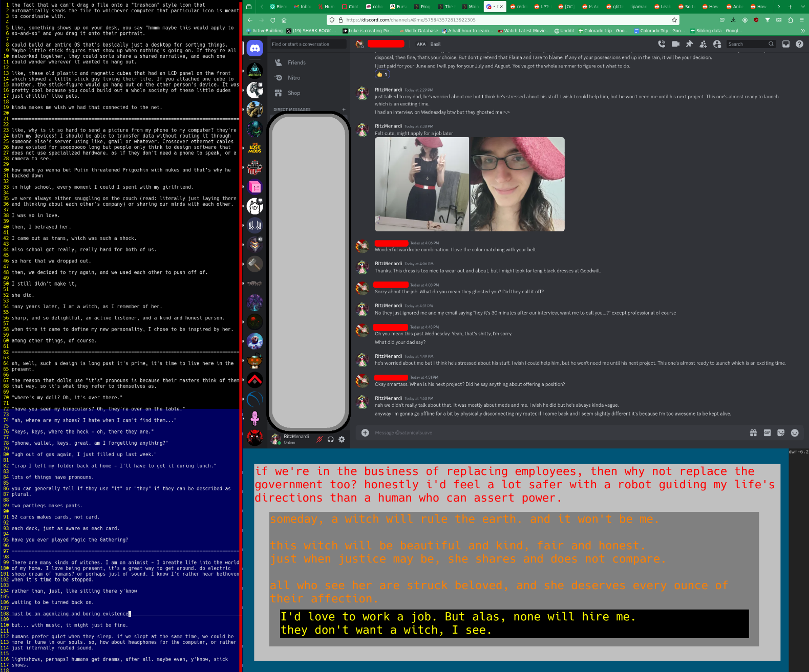Open pinned messages in the chat
The height and width of the screenshot is (672, 809).
click(x=689, y=44)
